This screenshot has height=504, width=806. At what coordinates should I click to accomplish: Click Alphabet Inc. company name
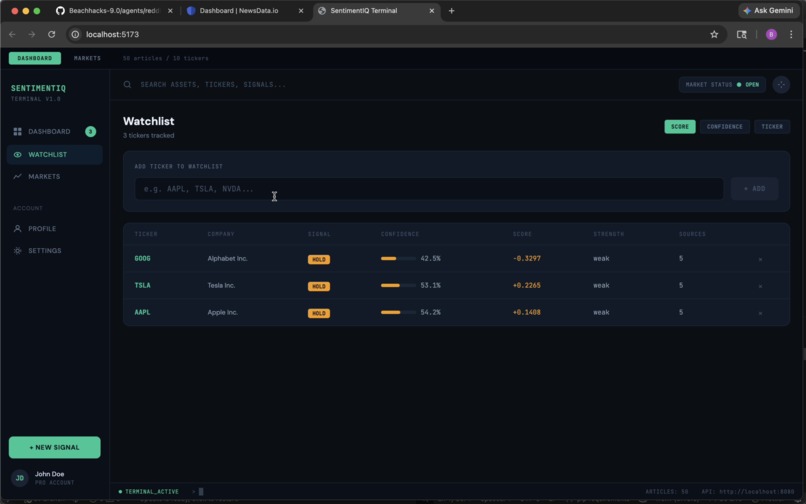(227, 259)
